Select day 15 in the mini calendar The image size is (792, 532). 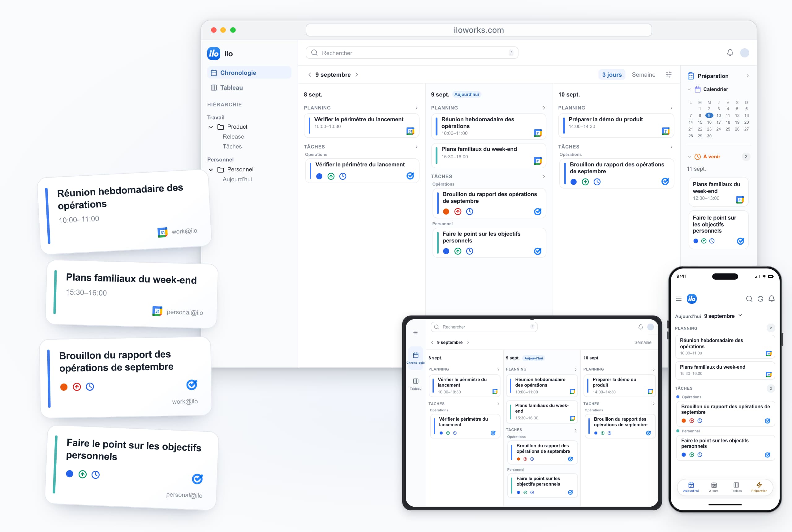pos(700,122)
